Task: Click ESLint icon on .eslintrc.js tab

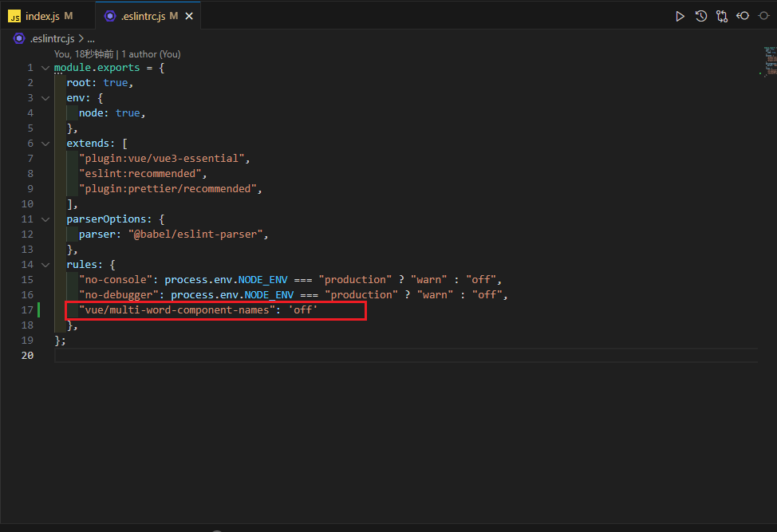Action: [110, 16]
